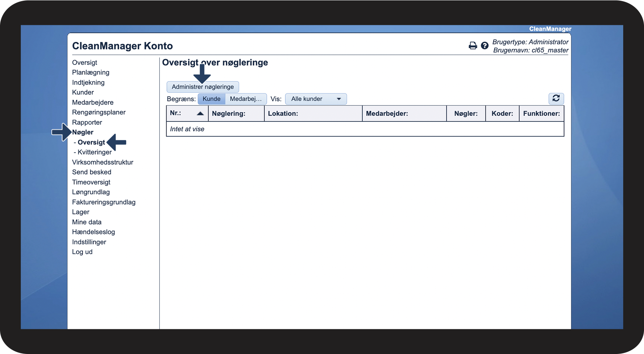Open the Alle kunder dropdown
Viewport: 644px width, 354px height.
[x=316, y=99]
